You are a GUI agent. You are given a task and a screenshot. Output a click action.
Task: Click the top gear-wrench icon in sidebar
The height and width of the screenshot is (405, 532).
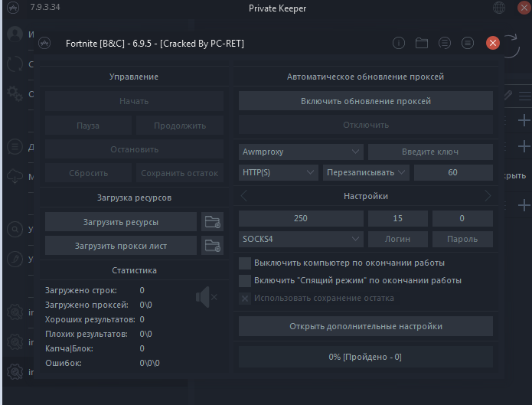coord(15,312)
